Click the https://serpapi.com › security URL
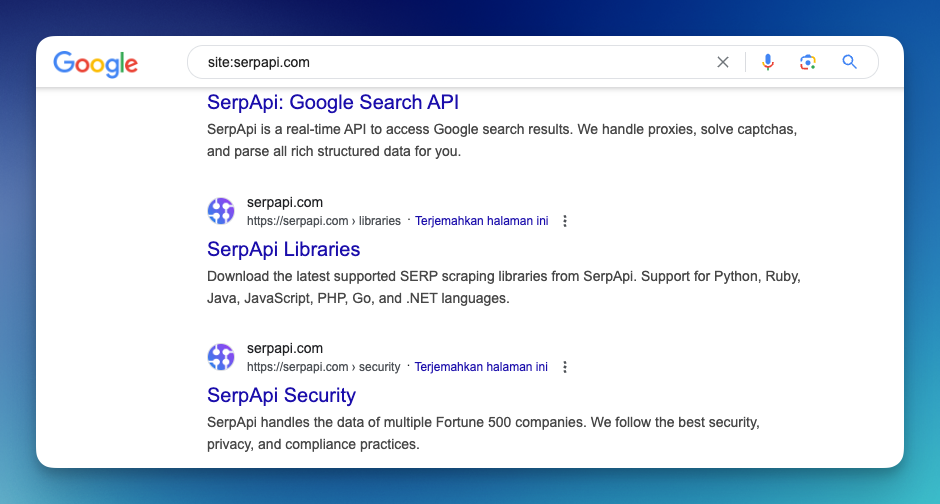The height and width of the screenshot is (504, 940). 324,367
